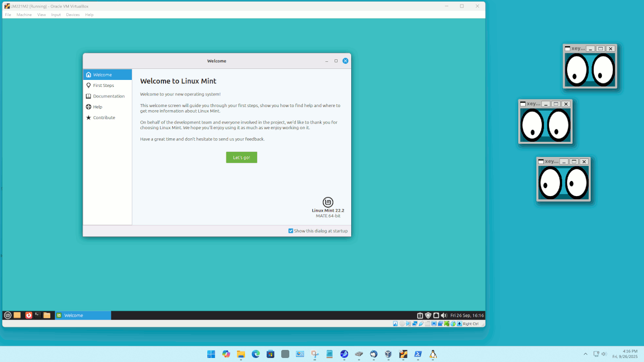Image resolution: width=644 pixels, height=362 pixels.
Task: Open Snipping Tool from taskbar
Action: [x=314, y=354]
